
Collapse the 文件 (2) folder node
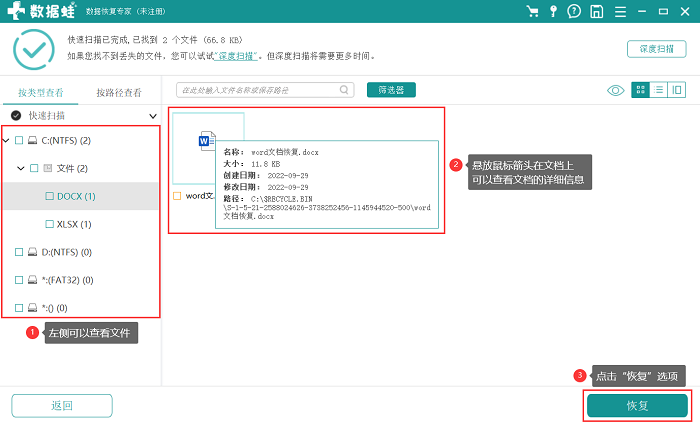click(x=21, y=168)
